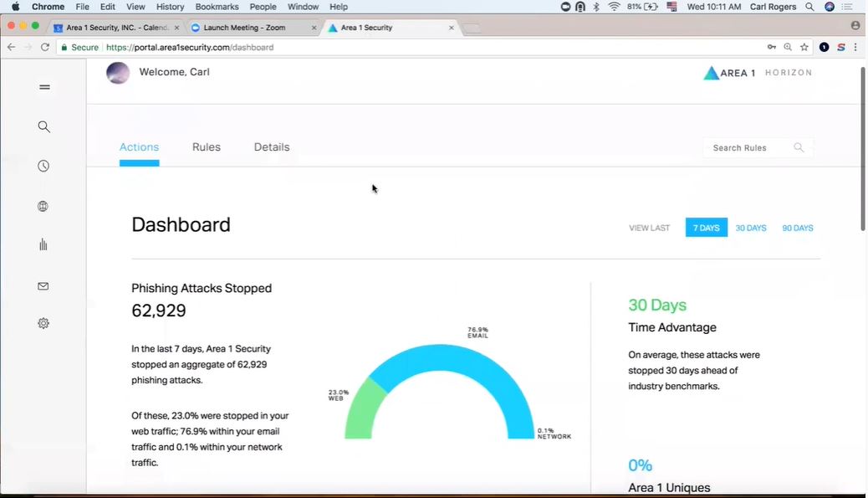This screenshot has height=498, width=868.
Task: Click the zoom magnifier icon in address bar
Action: click(x=788, y=47)
